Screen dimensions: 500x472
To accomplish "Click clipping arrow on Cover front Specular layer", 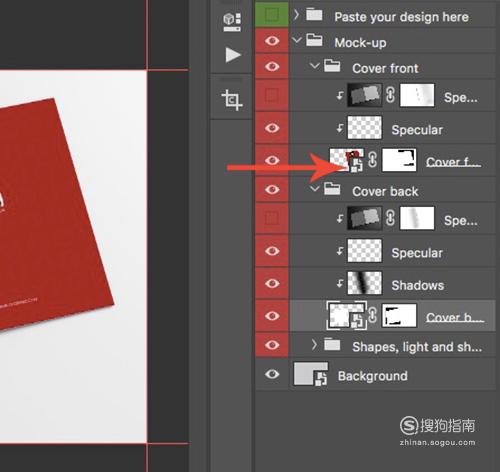I will 340,128.
